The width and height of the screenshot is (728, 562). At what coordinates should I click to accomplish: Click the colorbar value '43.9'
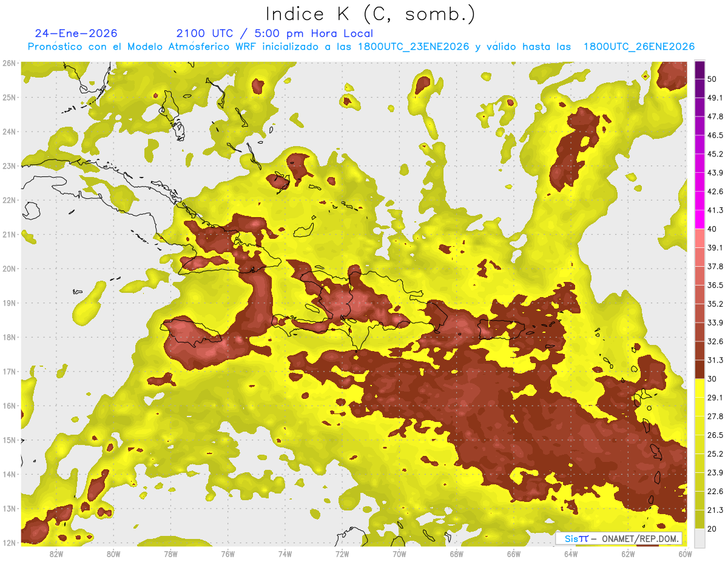(x=715, y=173)
